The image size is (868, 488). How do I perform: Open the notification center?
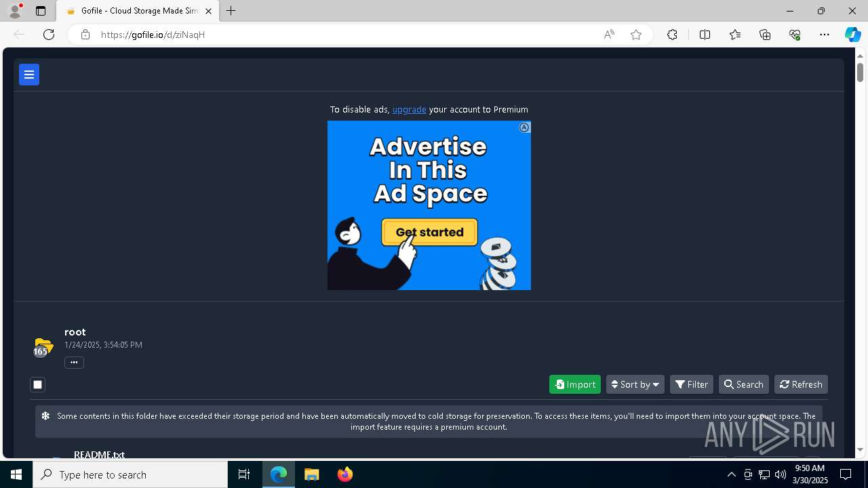coord(846,474)
